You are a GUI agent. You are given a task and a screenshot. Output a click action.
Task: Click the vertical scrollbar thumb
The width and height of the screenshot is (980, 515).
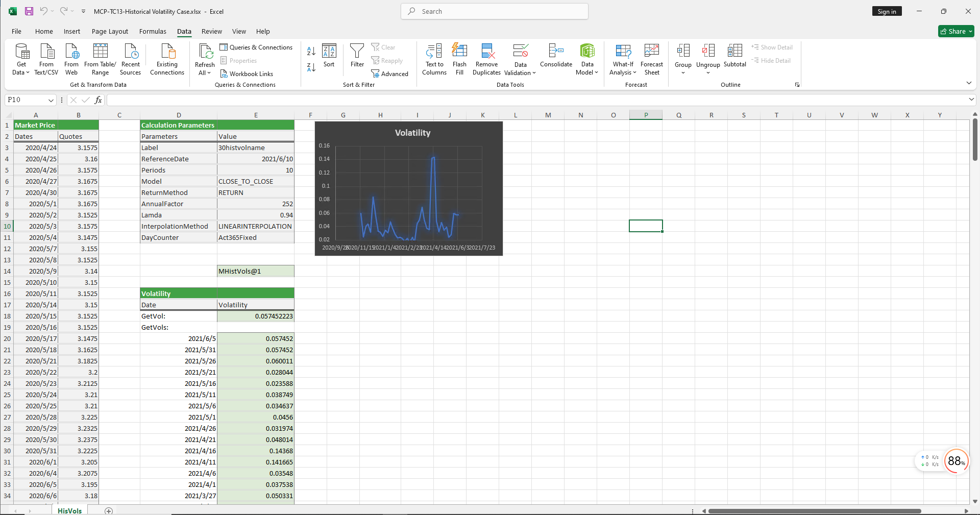[x=975, y=139]
